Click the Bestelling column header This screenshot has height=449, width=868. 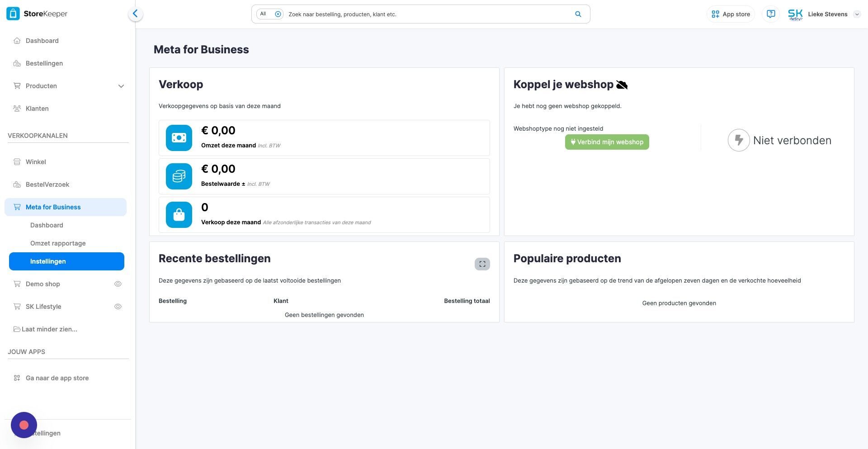[x=173, y=301]
